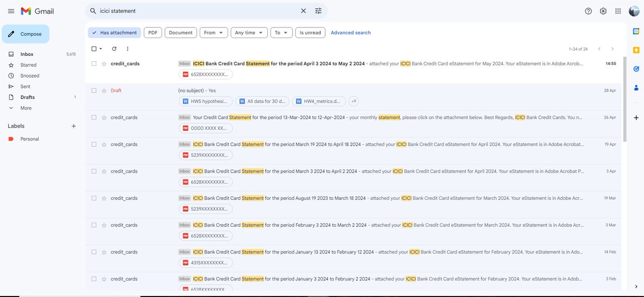Star the draft email with no subject

104,91
